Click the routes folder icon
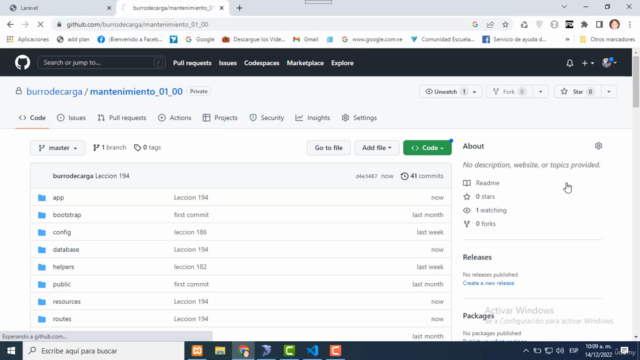640x360 pixels. coord(42,319)
